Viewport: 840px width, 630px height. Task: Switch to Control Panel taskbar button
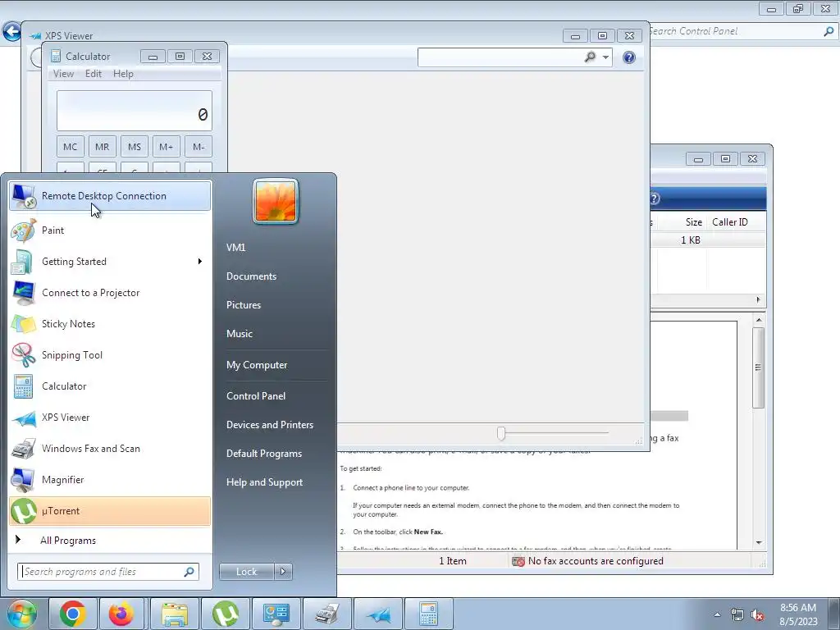pyautogui.click(x=276, y=614)
